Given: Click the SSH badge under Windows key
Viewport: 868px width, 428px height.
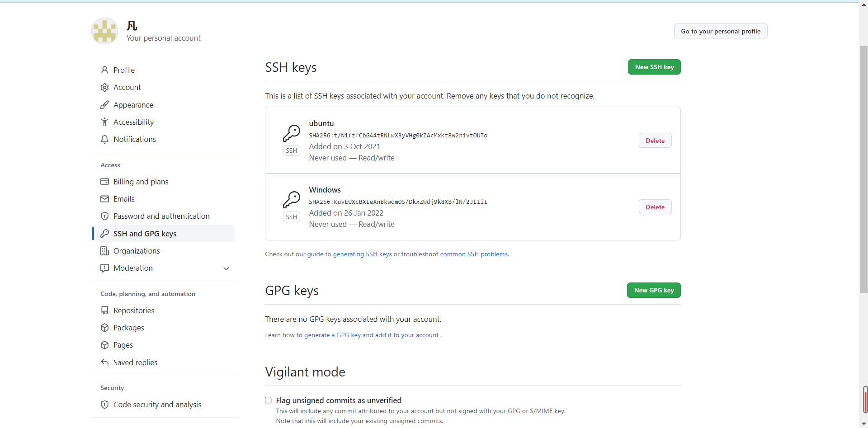Looking at the screenshot, I should coord(292,217).
